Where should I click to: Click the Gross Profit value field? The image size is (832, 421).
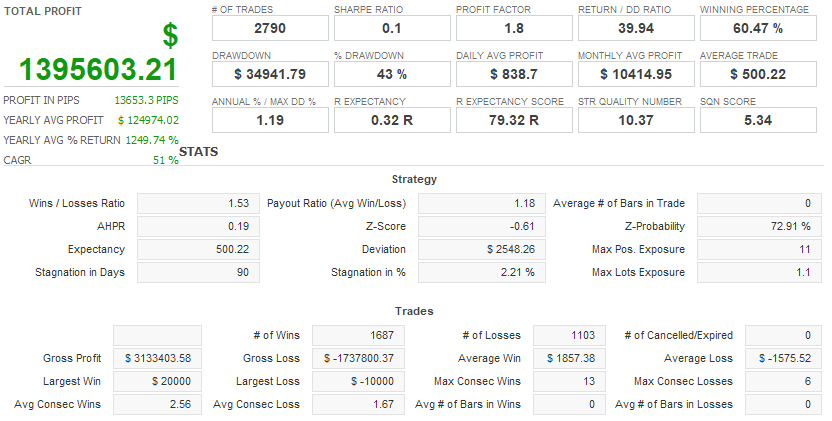[157, 358]
